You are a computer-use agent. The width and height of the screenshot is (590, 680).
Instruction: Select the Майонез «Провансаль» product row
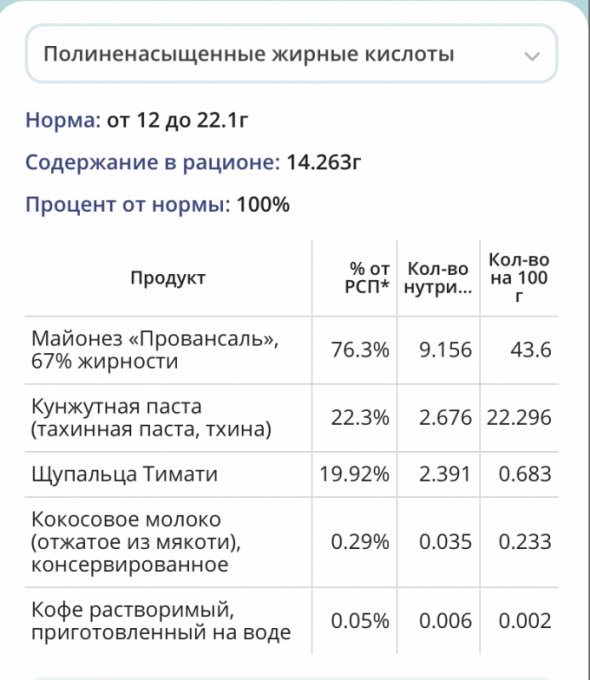pyautogui.click(x=291, y=350)
